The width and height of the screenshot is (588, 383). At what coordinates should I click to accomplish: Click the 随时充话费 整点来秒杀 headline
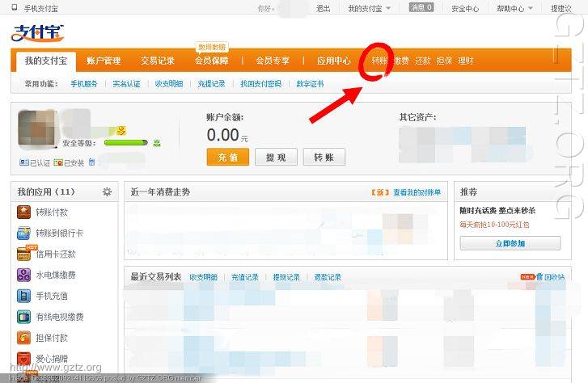coord(497,211)
